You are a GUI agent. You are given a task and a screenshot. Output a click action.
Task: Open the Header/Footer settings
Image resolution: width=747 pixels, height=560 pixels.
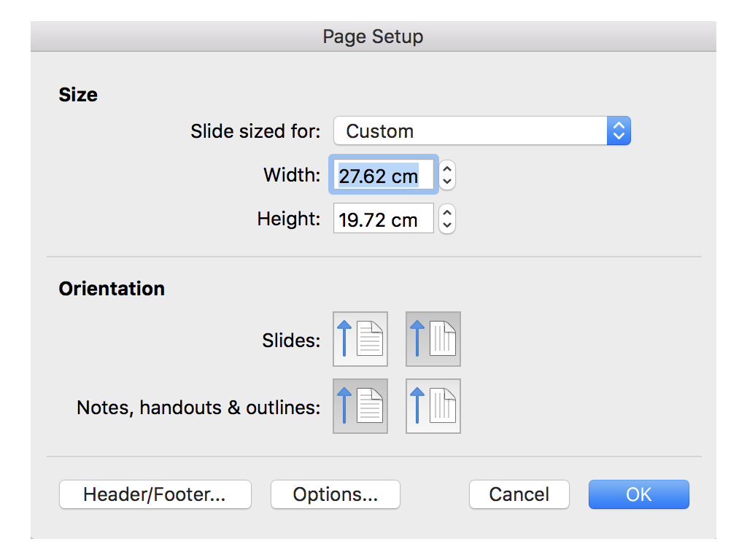[155, 494]
